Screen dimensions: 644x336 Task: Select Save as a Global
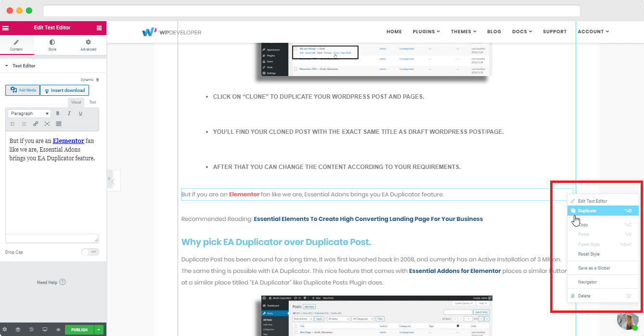point(603,268)
